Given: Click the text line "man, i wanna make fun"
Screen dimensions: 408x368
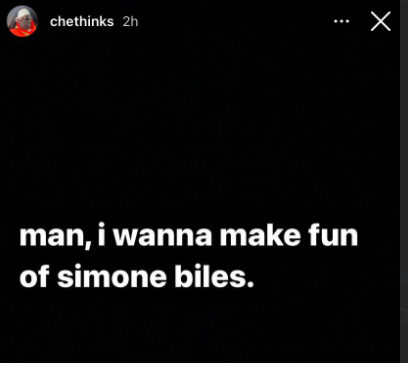Looking at the screenshot, I should point(189,236).
